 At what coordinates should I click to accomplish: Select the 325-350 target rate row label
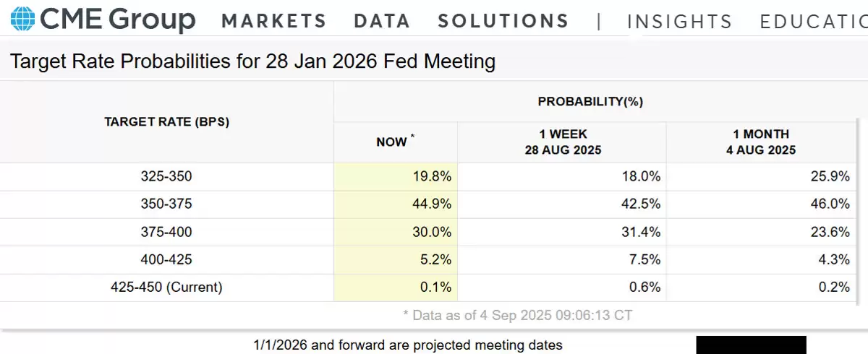tap(166, 176)
